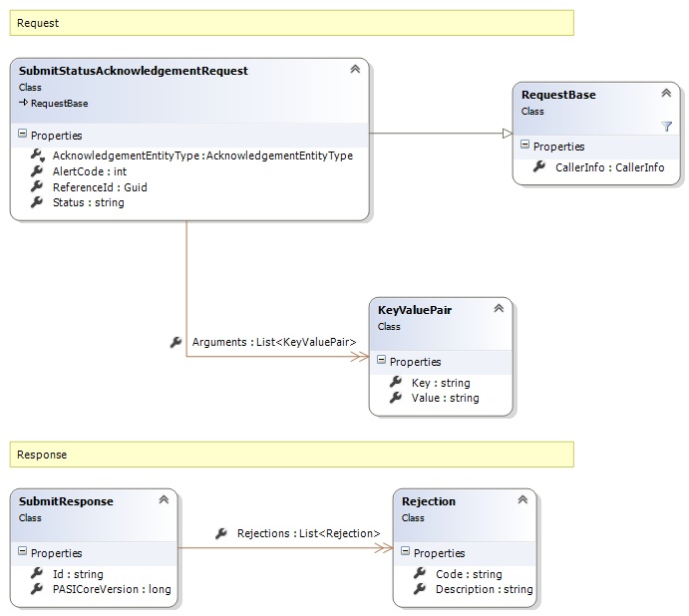Select the Request comment box
This screenshot has width=689, height=616.
[291, 23]
